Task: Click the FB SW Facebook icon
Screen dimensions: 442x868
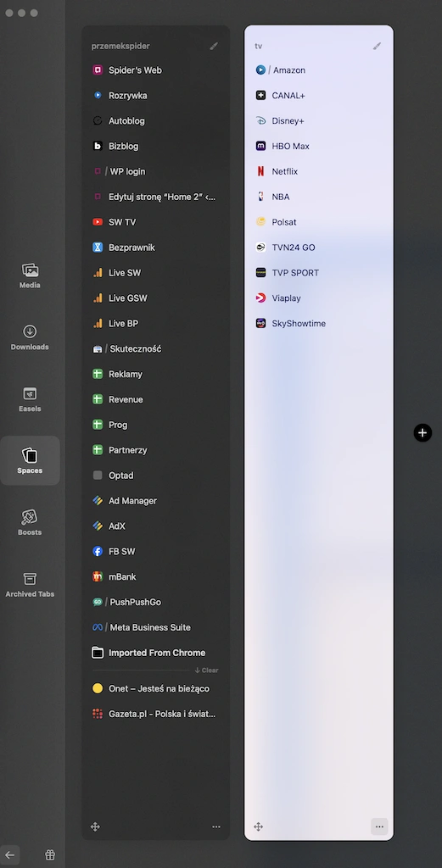Action: (98, 551)
